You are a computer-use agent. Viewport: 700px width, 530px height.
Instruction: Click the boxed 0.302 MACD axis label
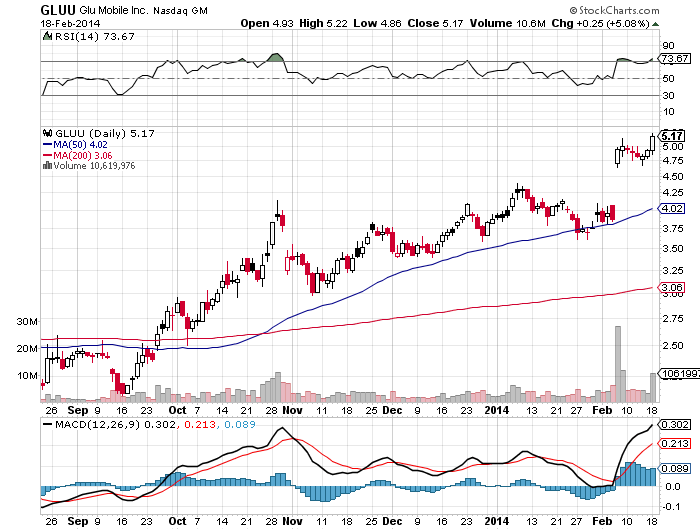click(675, 424)
